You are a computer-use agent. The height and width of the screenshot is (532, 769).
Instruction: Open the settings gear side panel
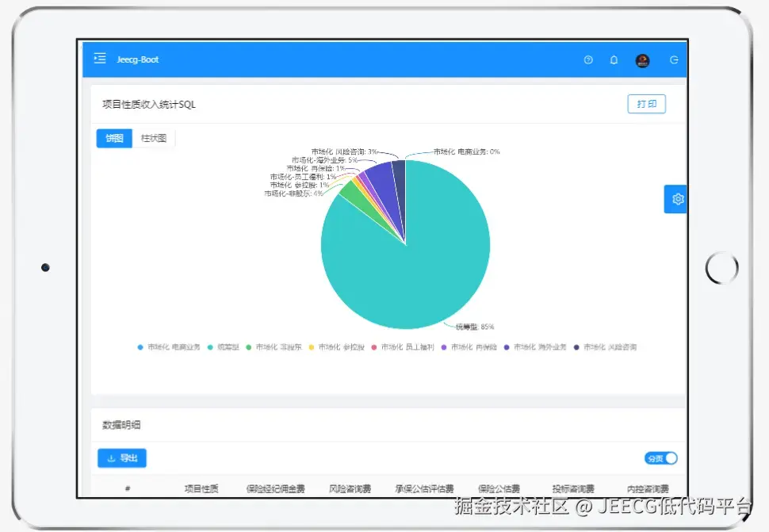[675, 199]
